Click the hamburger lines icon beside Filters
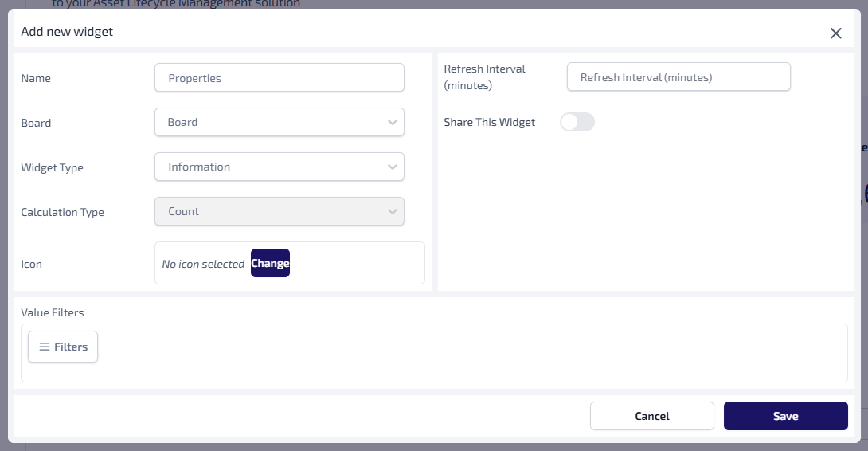Viewport: 868px width, 451px height. tap(45, 347)
